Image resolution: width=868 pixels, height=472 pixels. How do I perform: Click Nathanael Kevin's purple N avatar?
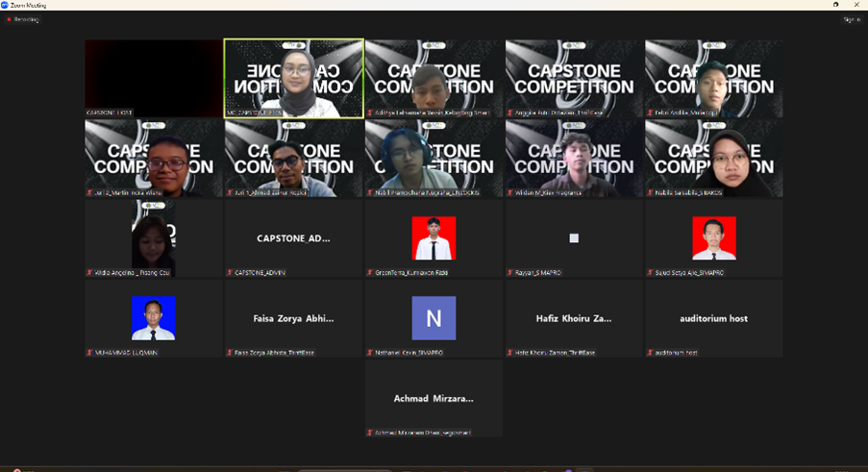[434, 318]
